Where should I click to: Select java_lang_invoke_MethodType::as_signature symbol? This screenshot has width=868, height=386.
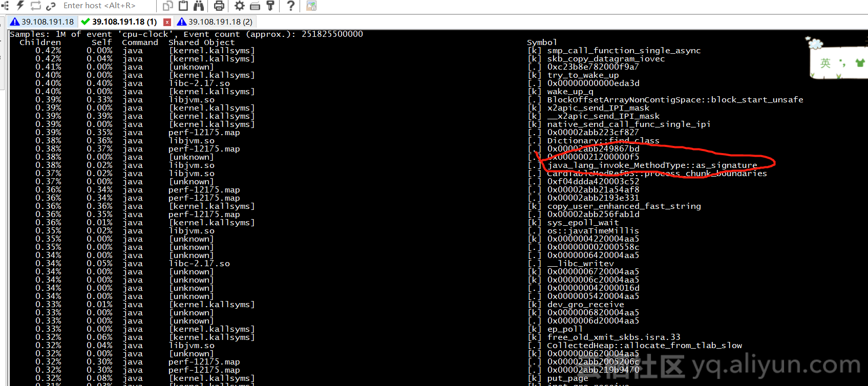click(652, 165)
